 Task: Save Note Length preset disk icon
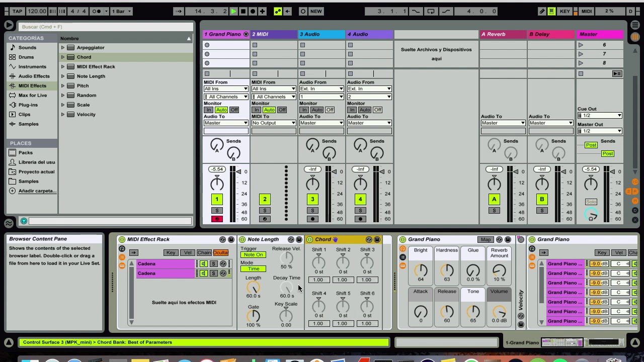[299, 240]
